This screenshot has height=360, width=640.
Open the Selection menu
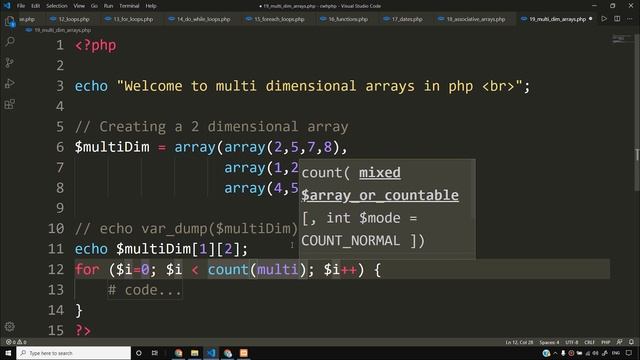(x=57, y=6)
